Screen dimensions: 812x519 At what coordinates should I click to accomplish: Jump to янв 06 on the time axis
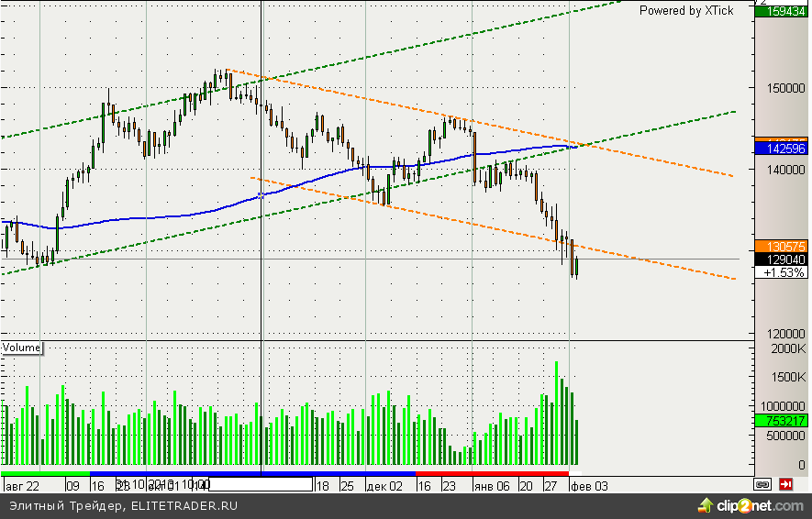(491, 485)
